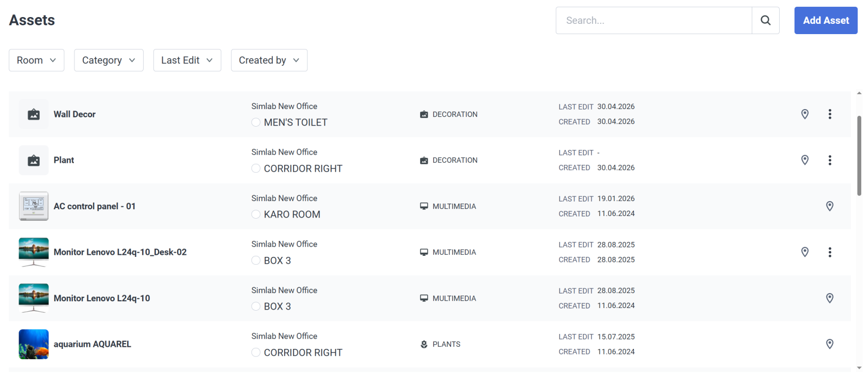Click CORRIDOR RIGHT label in the Plant row
Viewport: 868px width, 383px height.
pos(303,168)
